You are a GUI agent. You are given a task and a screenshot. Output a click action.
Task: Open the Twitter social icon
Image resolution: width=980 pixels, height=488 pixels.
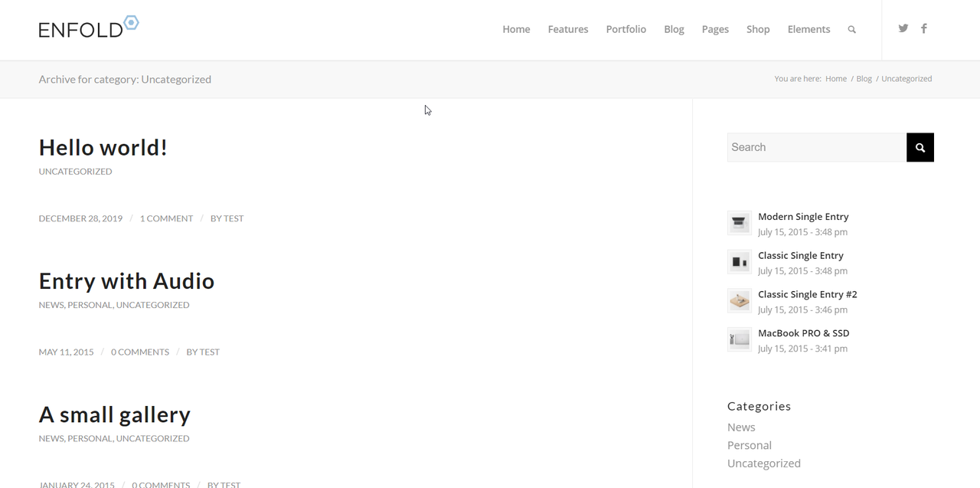[x=903, y=28]
